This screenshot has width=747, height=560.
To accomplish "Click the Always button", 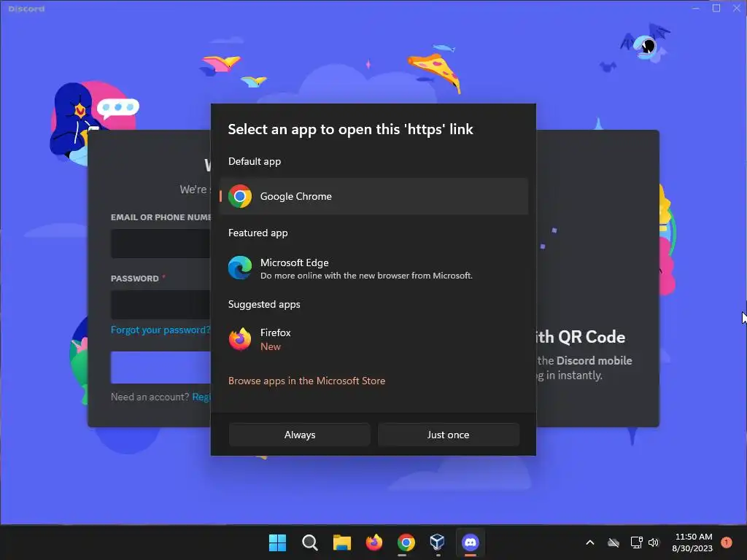I will [x=300, y=435].
